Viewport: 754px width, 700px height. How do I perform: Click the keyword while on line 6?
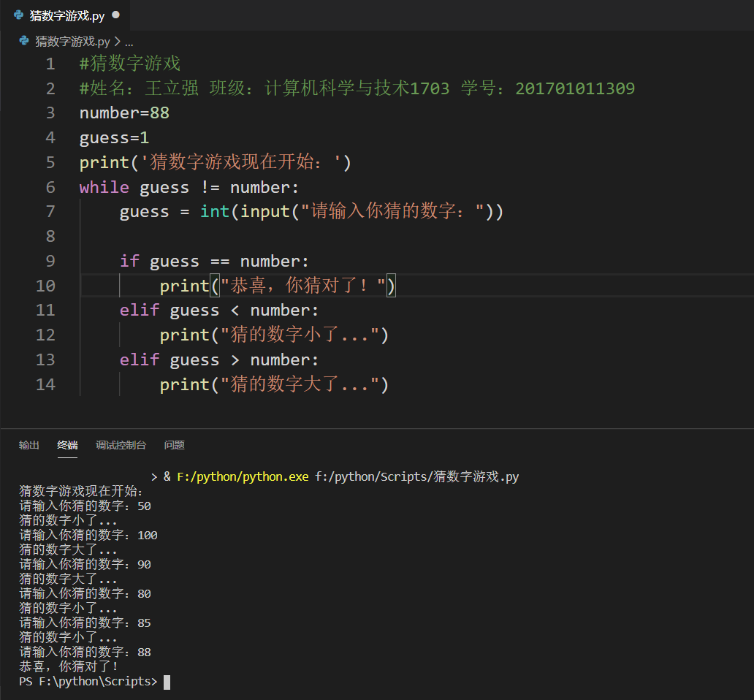click(104, 187)
